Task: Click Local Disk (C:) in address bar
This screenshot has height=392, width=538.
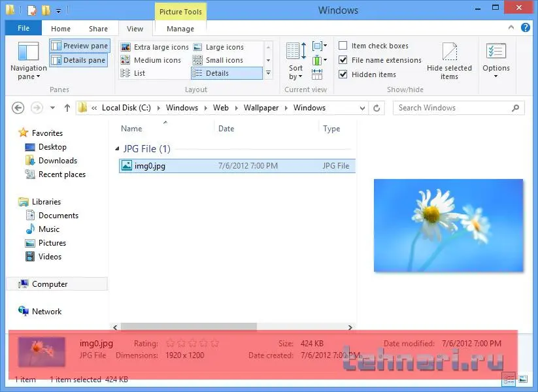Action: pos(126,108)
